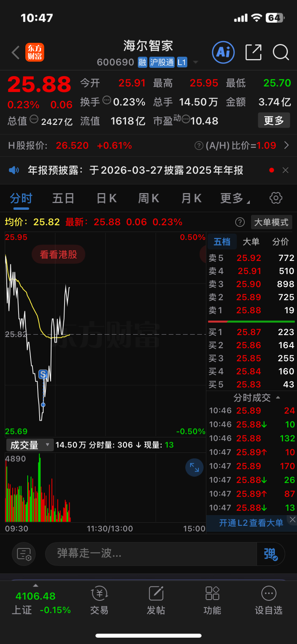Tap help icon beside 大单模式
The image size is (297, 644).
pyautogui.click(x=240, y=222)
